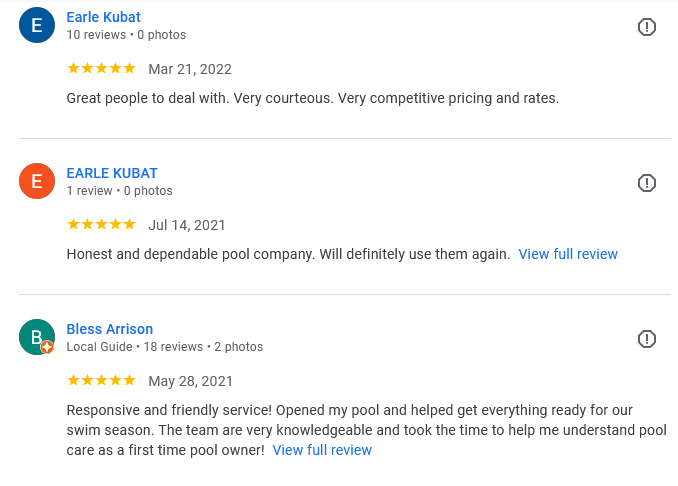Click five-star rating dated Jul 14, 2021
The width and height of the screenshot is (678, 486).
(x=101, y=225)
